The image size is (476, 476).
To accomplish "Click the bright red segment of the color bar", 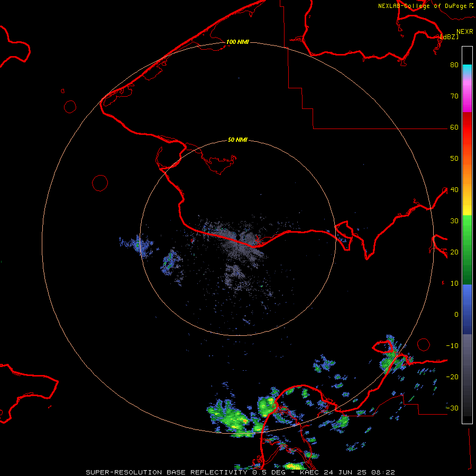I will pos(467,129).
